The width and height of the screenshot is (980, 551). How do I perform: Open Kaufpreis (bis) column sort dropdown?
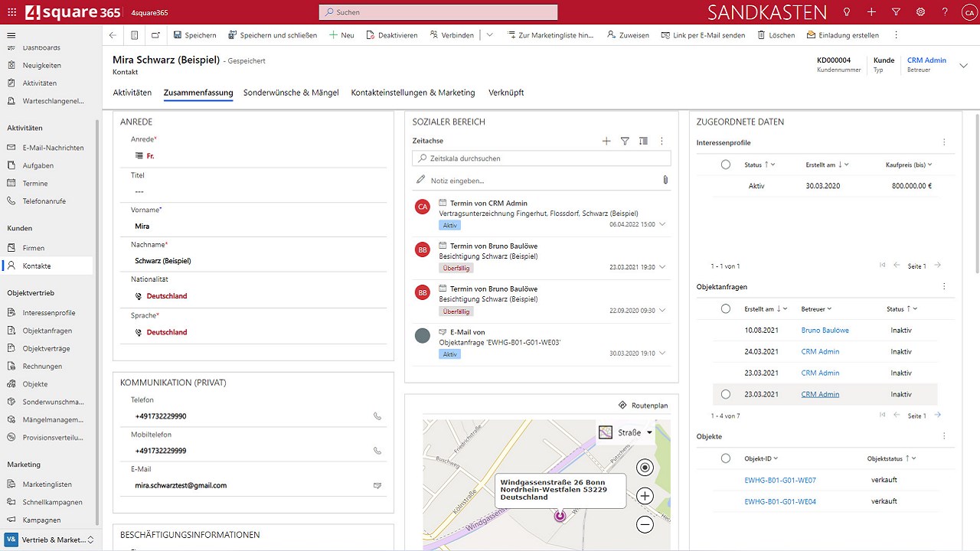click(929, 165)
